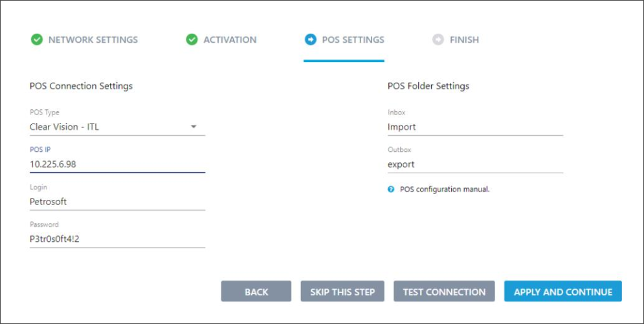
Task: Select the Password input field
Action: (x=117, y=239)
